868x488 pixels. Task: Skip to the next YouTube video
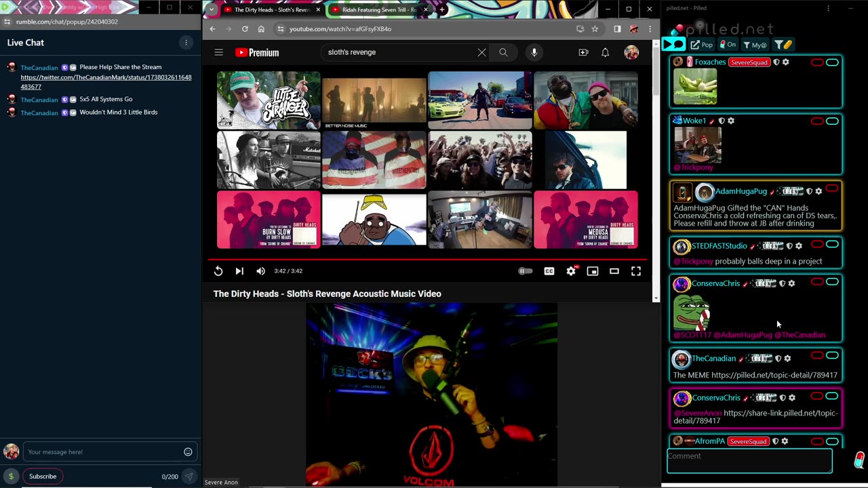pos(239,271)
